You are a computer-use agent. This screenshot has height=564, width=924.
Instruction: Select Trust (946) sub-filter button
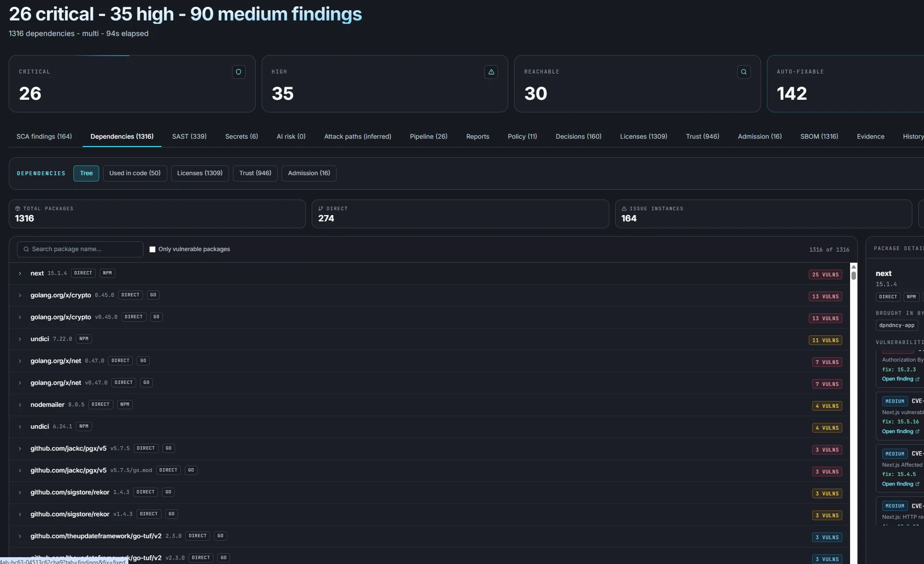pos(255,173)
